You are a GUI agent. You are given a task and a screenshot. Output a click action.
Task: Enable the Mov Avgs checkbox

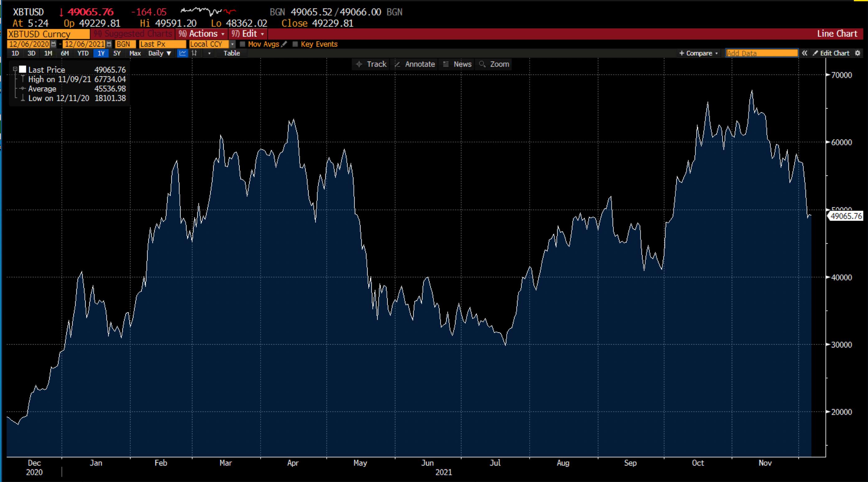[x=242, y=44]
